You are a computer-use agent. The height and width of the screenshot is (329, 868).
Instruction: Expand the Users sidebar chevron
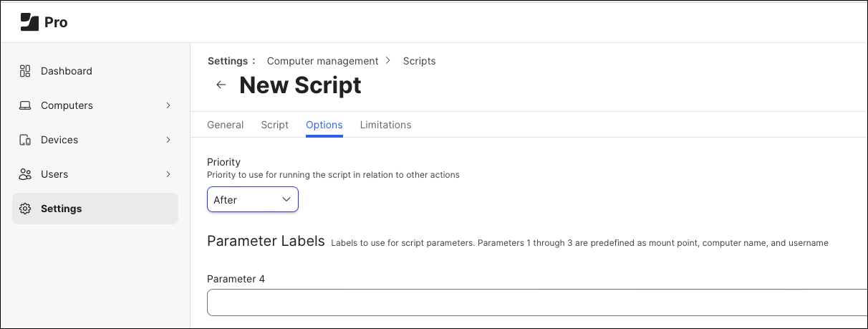[168, 174]
